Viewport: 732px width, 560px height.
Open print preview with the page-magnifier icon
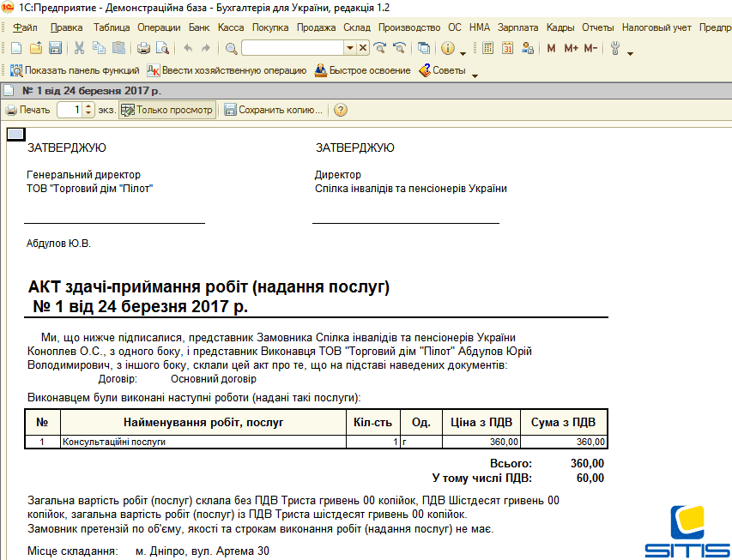162,48
